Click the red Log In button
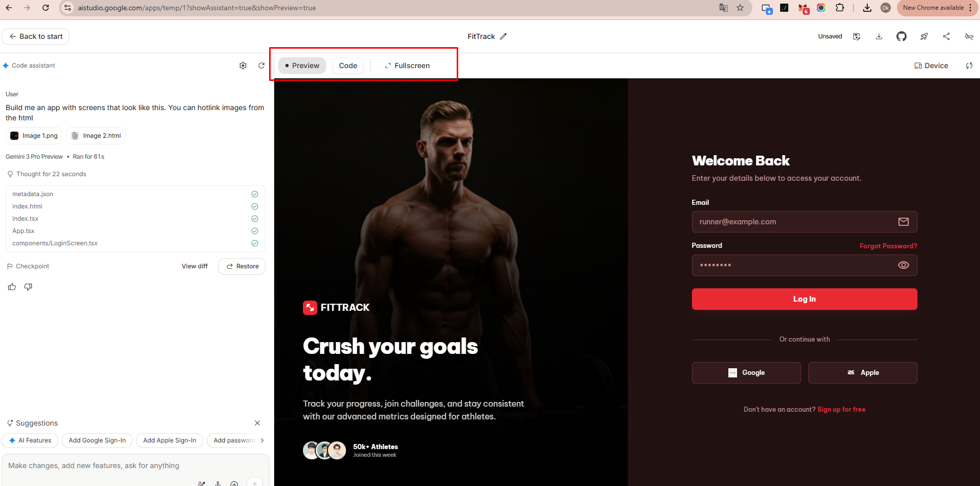The height and width of the screenshot is (486, 980). pos(804,299)
